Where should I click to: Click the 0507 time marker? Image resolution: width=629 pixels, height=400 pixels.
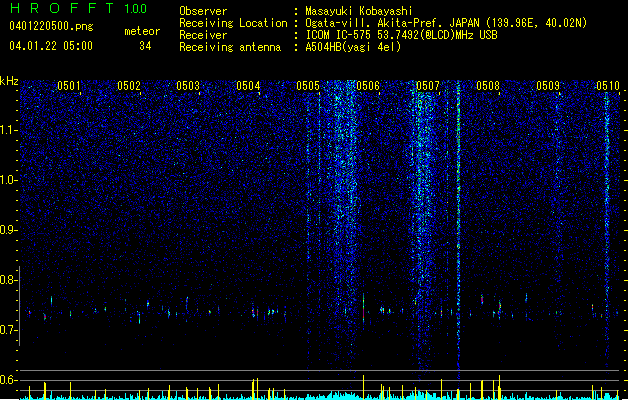(428, 86)
